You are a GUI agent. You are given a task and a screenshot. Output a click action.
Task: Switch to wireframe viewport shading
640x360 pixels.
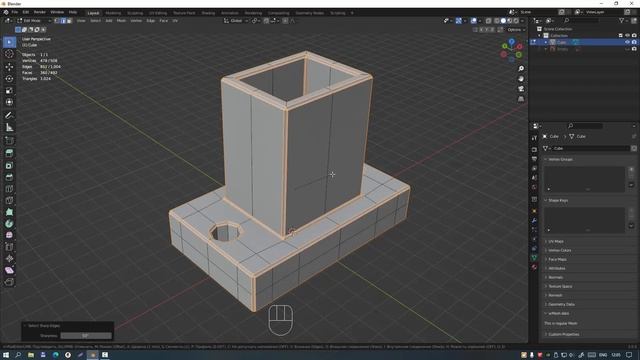(x=497, y=20)
